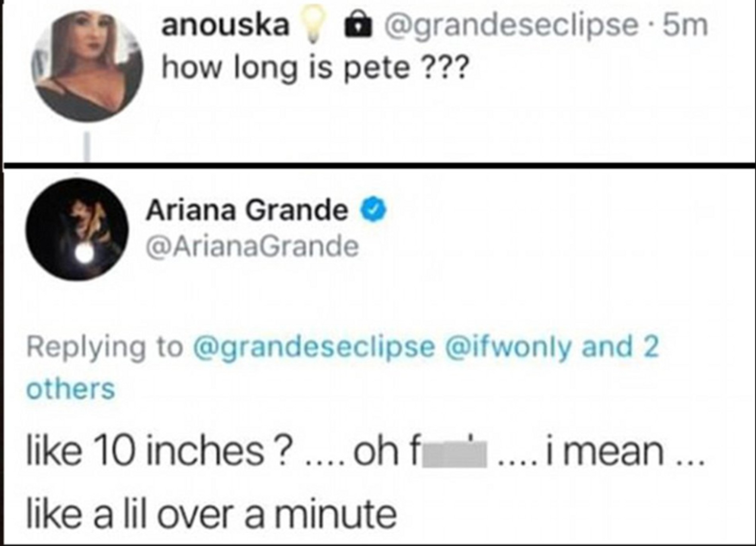The width and height of the screenshot is (756, 546).
Task: Select the "how long is pete ???" tweet text
Action: pos(315,68)
